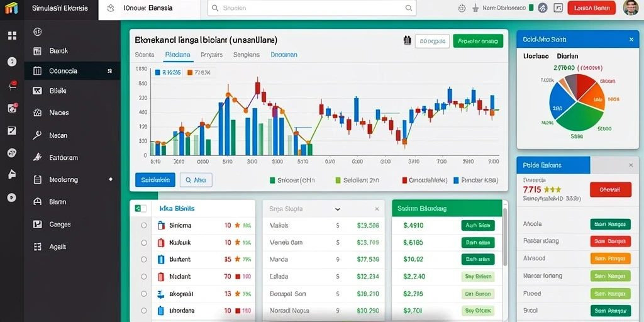Click the help question mark icon in rail
This screenshot has height=322, width=644.
click(12, 62)
